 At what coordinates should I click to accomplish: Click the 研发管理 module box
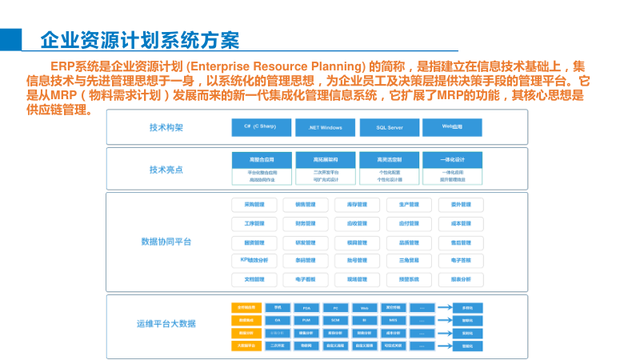pyautogui.click(x=306, y=243)
